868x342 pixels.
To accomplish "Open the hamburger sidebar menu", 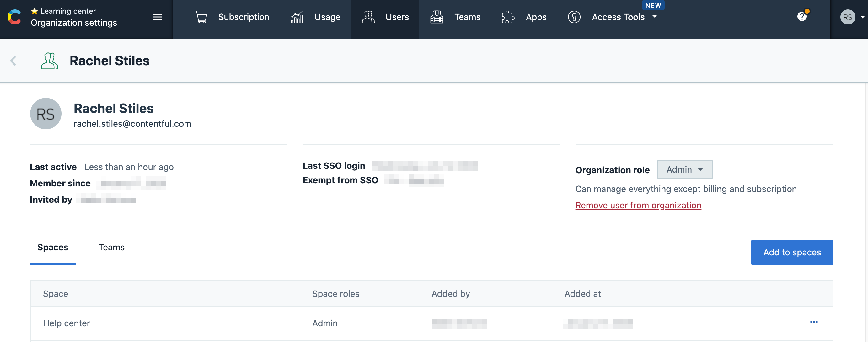I will tap(157, 17).
